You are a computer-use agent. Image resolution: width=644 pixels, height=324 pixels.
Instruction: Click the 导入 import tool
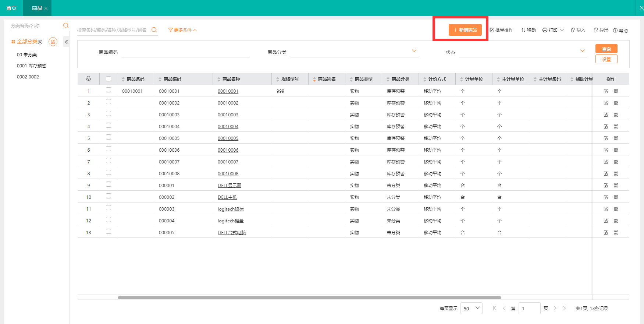click(578, 30)
